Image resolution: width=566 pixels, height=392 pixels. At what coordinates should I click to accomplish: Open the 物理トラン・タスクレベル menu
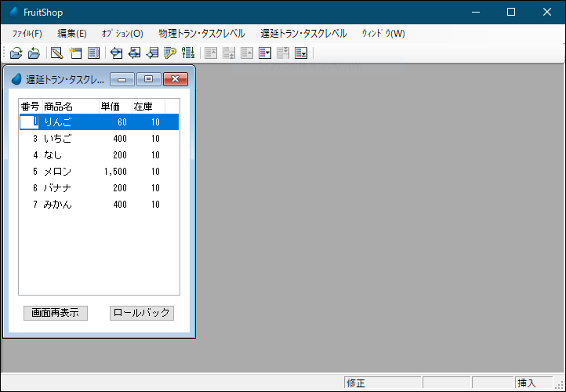(x=201, y=34)
